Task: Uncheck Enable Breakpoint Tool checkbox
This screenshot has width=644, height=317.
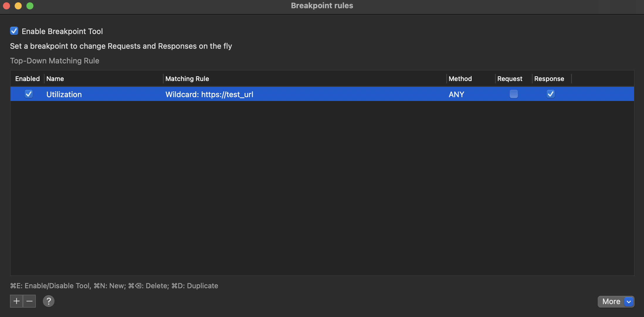Action: pos(14,31)
